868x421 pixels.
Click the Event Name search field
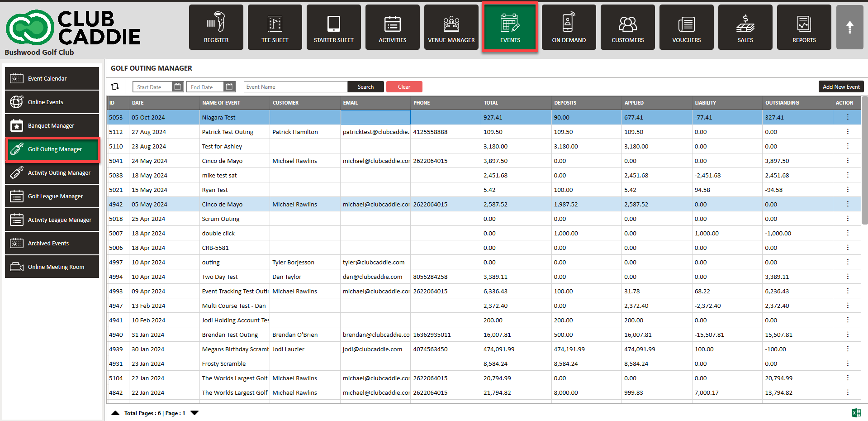tap(295, 87)
